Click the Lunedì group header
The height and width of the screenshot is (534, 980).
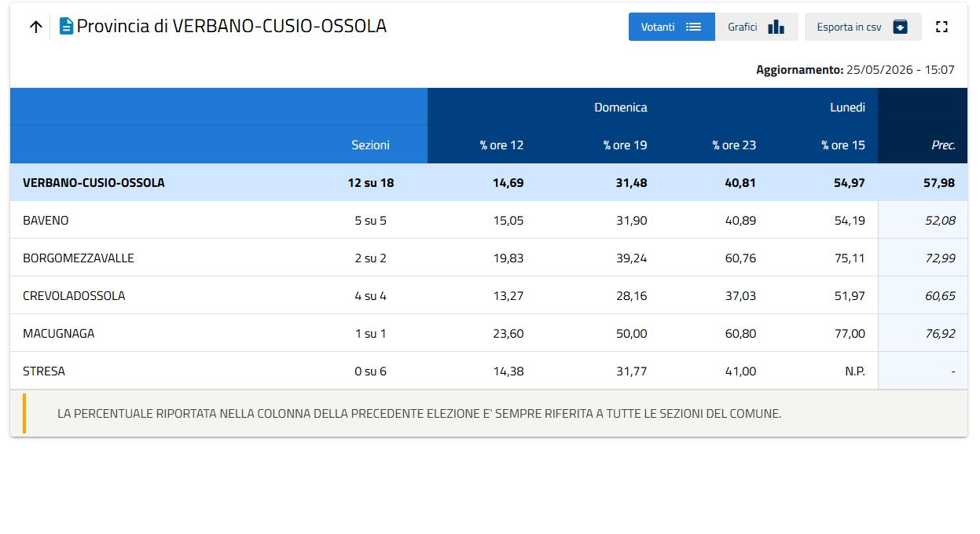(848, 108)
